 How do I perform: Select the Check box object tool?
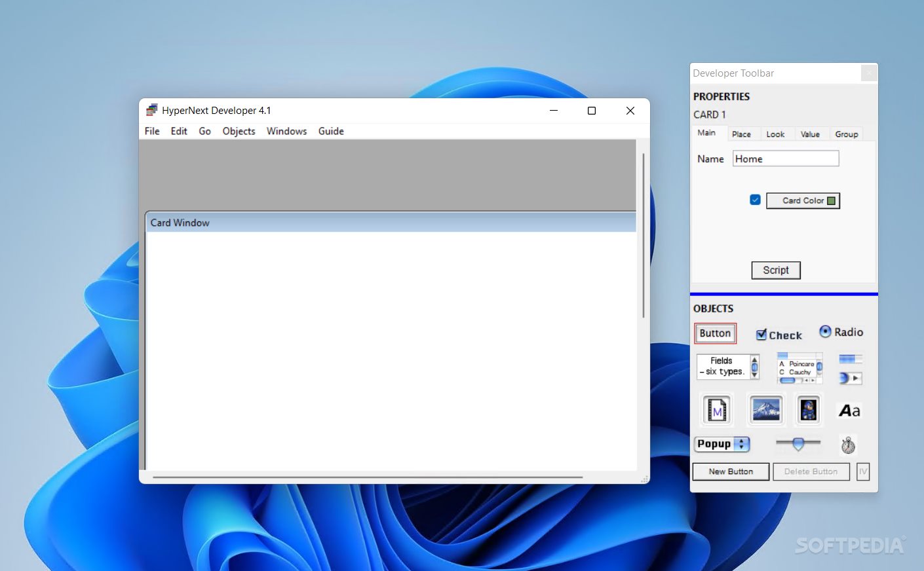[x=779, y=335]
